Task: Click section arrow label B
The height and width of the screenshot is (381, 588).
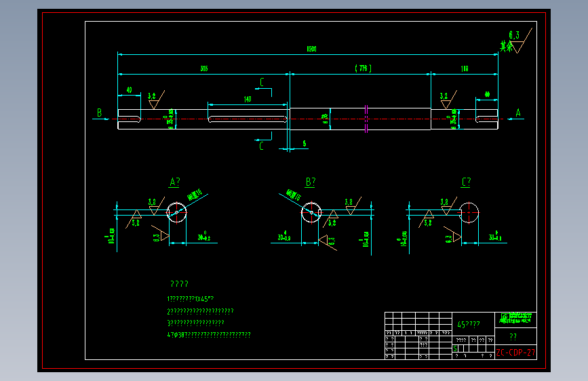Action: coord(100,113)
